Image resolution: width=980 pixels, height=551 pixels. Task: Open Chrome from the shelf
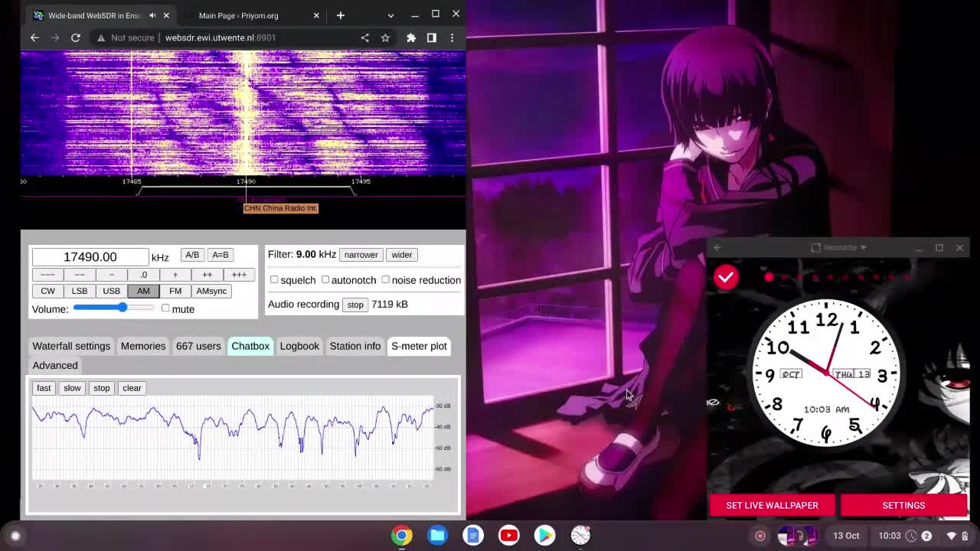coord(402,536)
